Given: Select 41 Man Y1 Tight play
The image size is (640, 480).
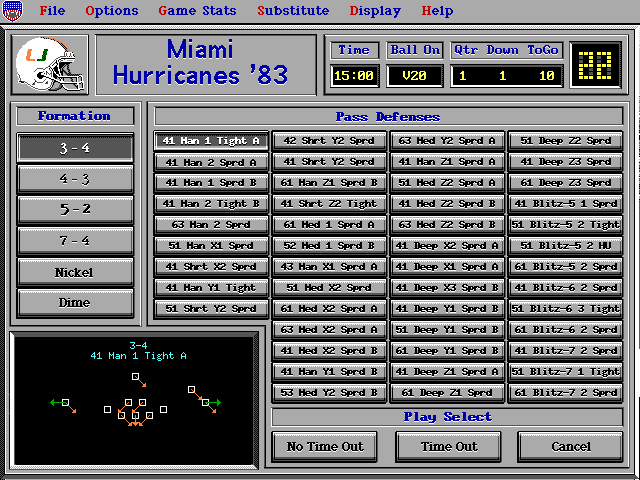Looking at the screenshot, I should click(211, 288).
